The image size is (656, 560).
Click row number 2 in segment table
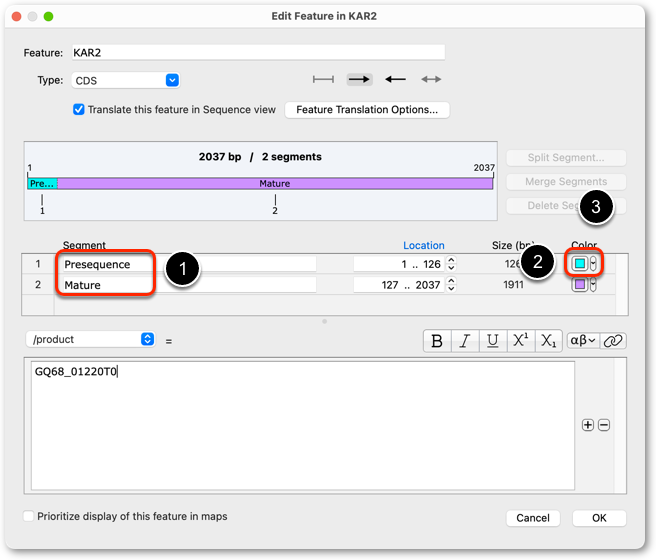pos(38,285)
